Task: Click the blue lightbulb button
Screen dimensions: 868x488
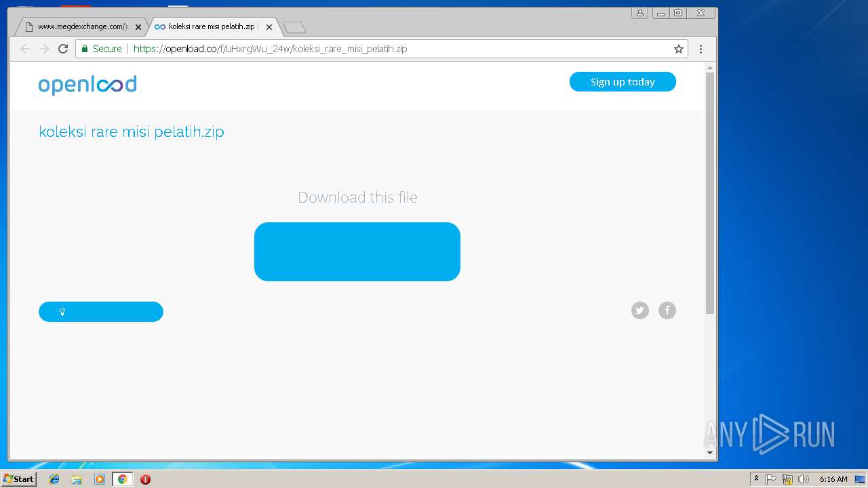Action: click(x=101, y=312)
